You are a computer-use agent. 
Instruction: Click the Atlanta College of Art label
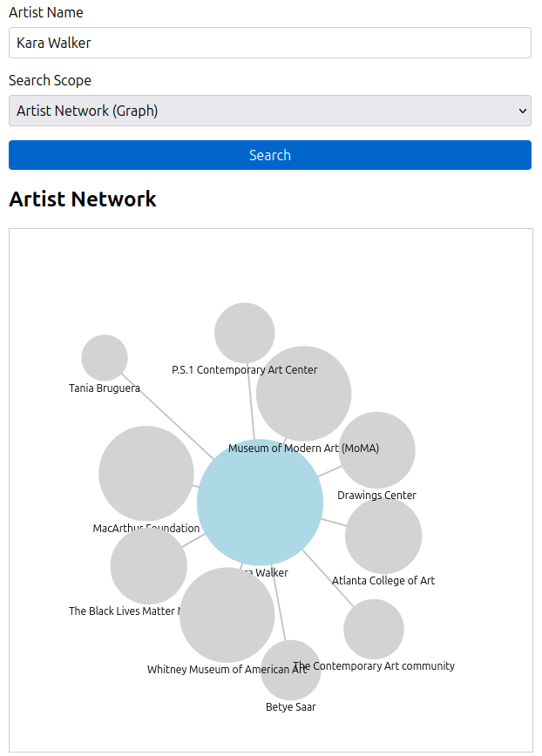383,580
